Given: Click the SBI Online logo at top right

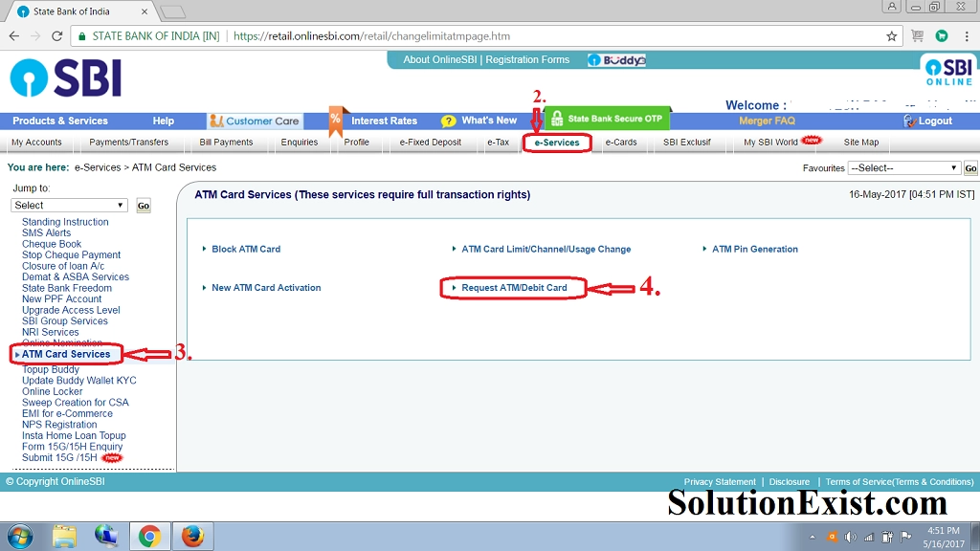Looking at the screenshot, I should pos(948,73).
